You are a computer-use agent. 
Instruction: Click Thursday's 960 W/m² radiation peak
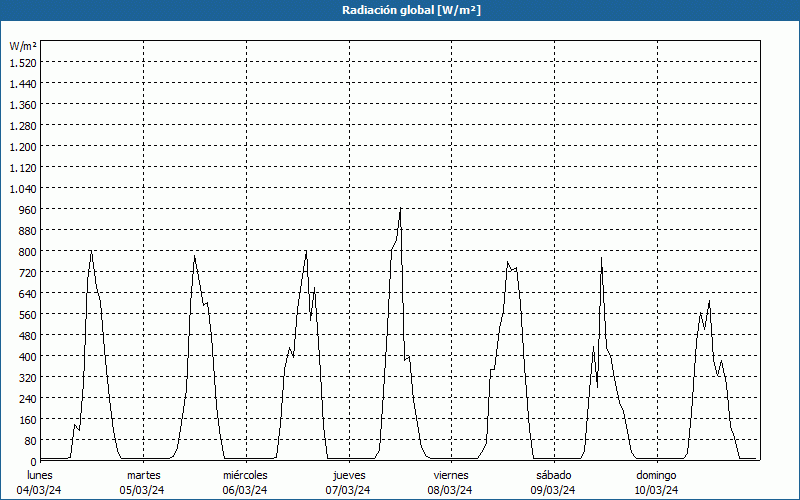pos(401,208)
